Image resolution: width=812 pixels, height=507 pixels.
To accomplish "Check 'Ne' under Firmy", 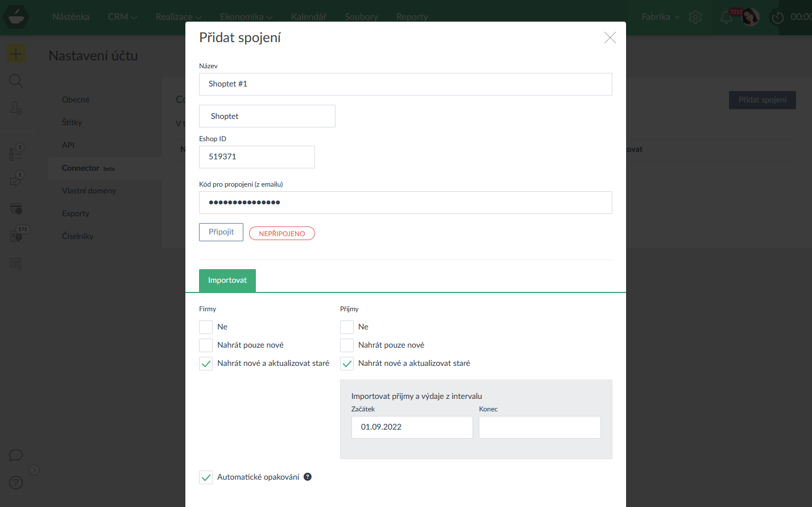I will (206, 327).
